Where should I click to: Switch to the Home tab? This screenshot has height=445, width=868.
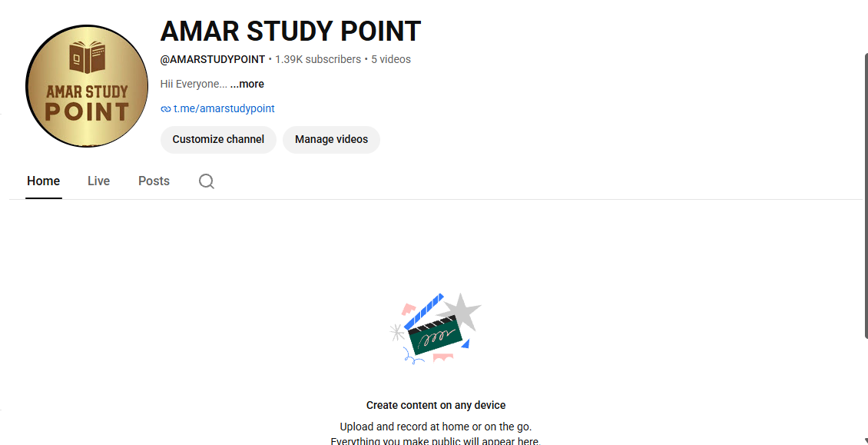[44, 181]
